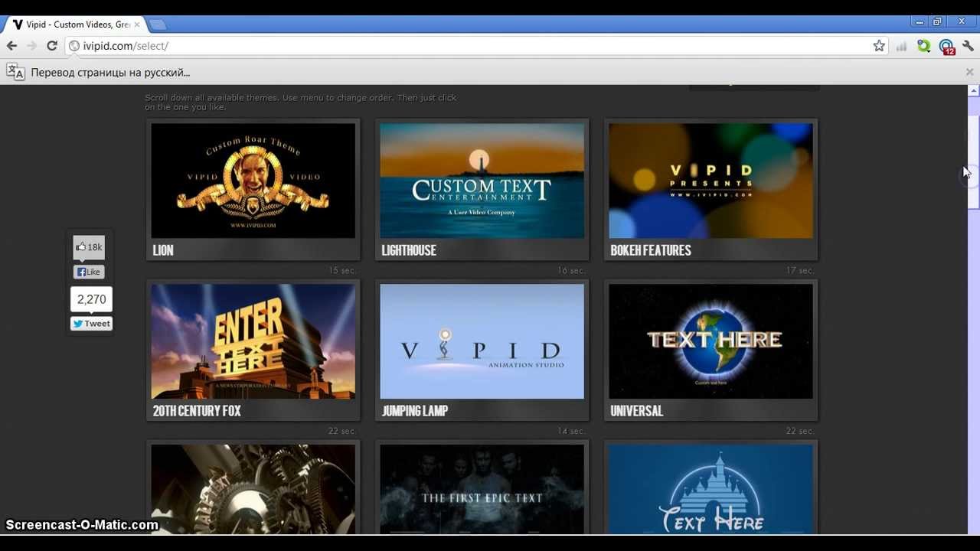Select the Lion theme thumbnail
The image size is (980, 551).
(253, 181)
